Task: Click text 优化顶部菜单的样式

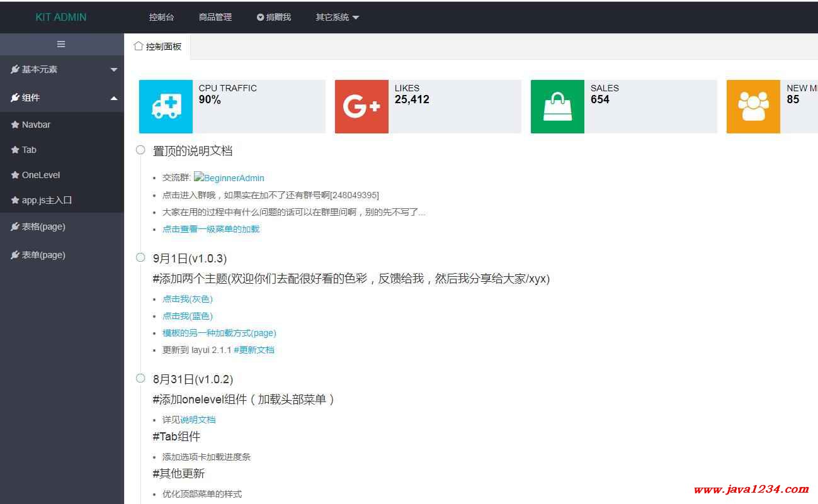Action: [202, 494]
